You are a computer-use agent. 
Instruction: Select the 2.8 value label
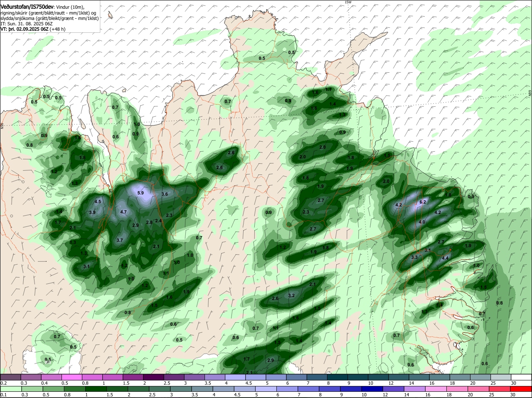(x=149, y=222)
